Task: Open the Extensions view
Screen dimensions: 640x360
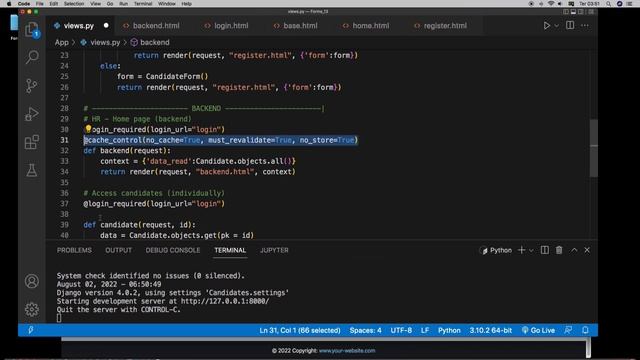Action: [32, 142]
